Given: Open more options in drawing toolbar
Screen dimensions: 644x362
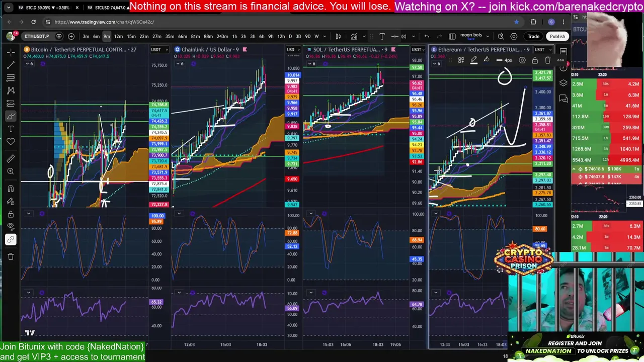Looking at the screenshot, I should click(560, 60).
